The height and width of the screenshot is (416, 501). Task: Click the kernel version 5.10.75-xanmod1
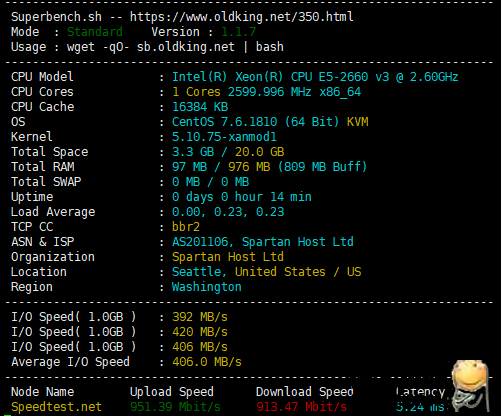point(224,137)
